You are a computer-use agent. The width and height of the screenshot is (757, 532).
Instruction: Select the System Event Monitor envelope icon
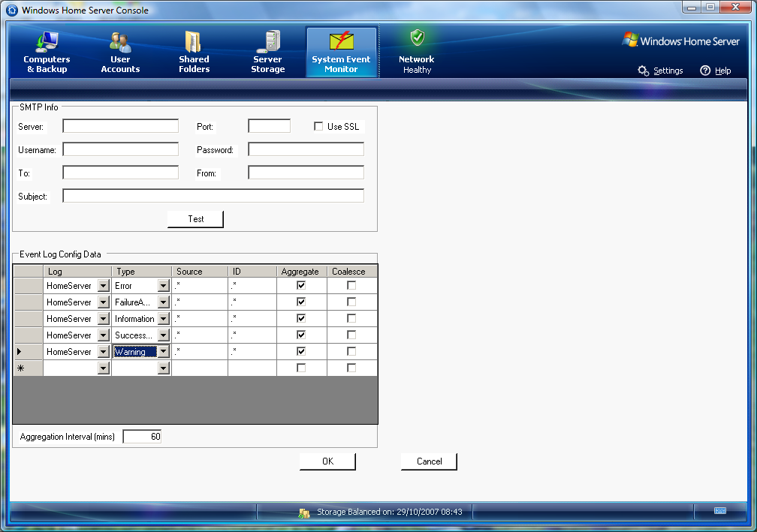point(341,41)
